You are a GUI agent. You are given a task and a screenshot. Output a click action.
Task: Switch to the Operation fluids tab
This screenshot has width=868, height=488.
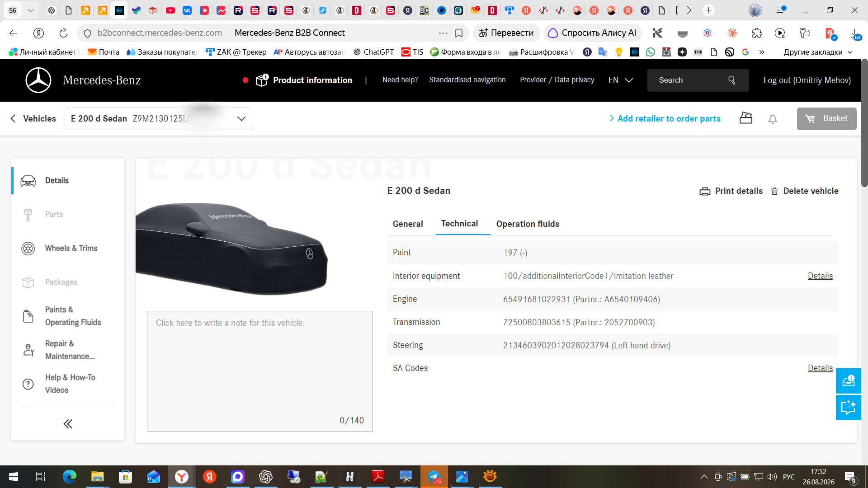(x=528, y=224)
